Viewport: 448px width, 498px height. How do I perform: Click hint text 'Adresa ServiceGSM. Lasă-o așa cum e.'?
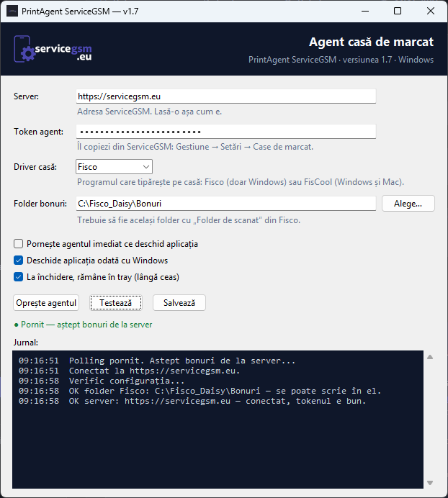point(149,112)
